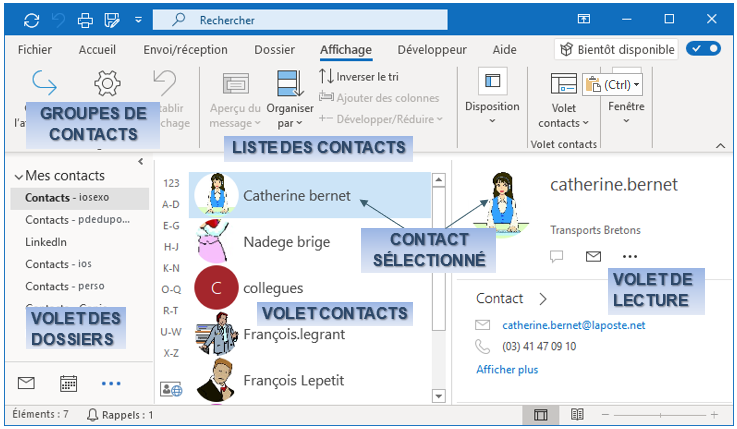Screen dimensions: 737x429
Task: Select the François Lepetit contact
Action: click(310, 380)
